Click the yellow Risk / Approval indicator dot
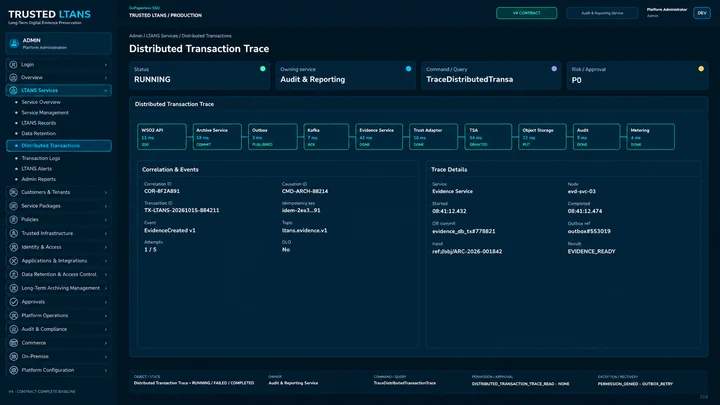The width and height of the screenshot is (720, 405). [x=701, y=69]
